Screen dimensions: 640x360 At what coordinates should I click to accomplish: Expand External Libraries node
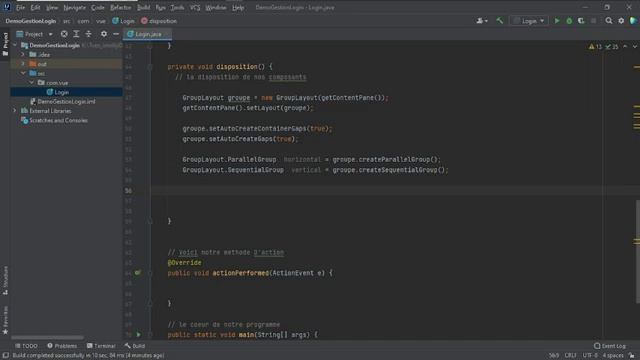click(15, 111)
